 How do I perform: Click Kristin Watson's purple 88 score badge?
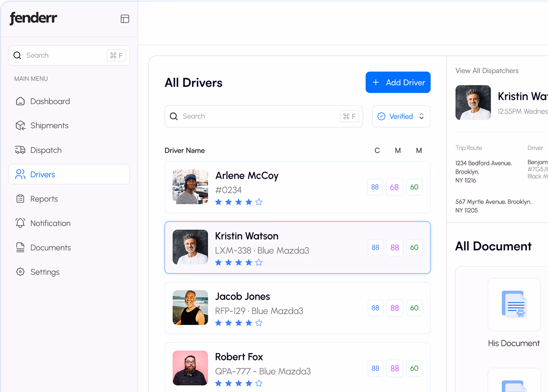click(x=395, y=247)
